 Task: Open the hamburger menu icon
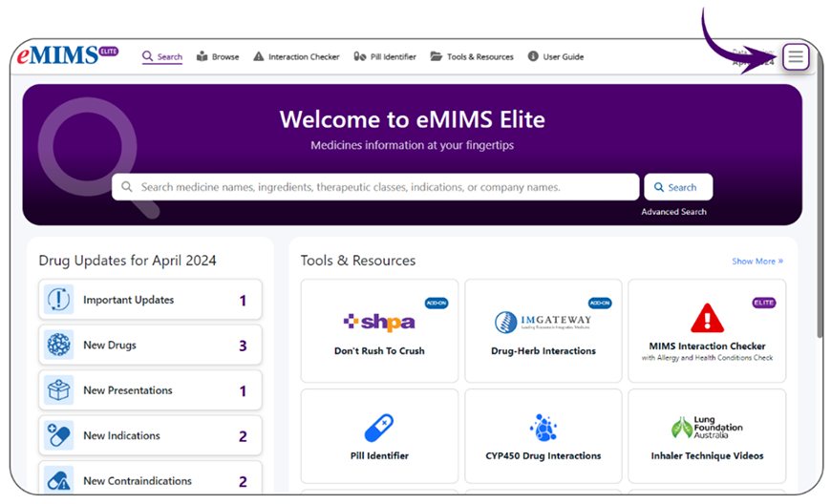pos(796,56)
